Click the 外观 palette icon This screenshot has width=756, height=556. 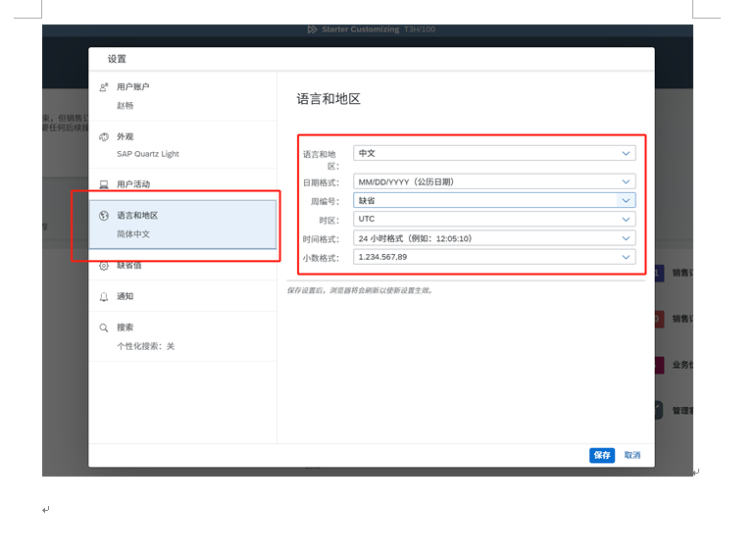104,137
